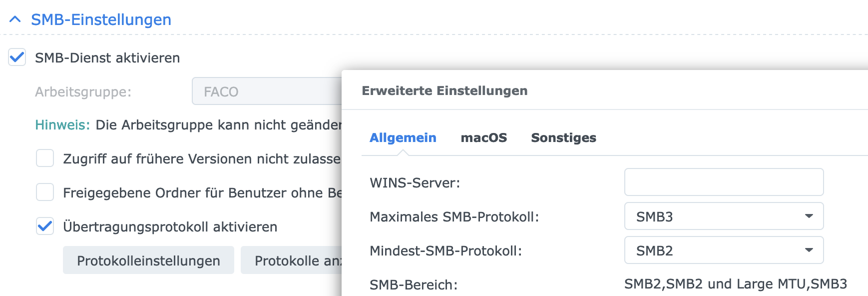Click the Protokolleinstellungen button
868x296 pixels.
coord(148,260)
